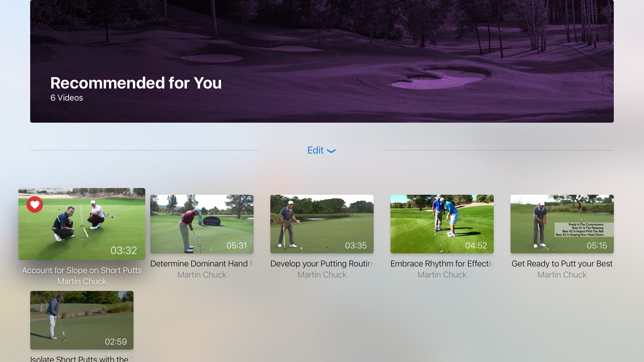Click Martin Chuck under Get Ready to Putt
The image size is (644, 362).
[562, 275]
